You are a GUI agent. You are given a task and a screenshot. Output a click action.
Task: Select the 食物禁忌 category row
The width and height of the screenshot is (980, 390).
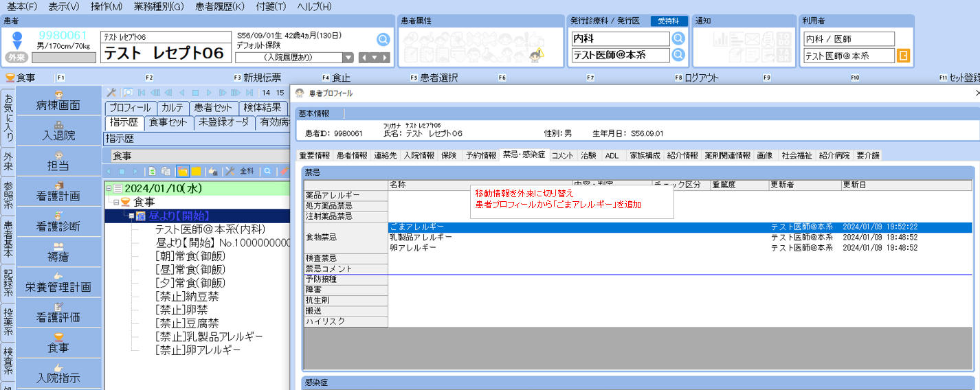pos(346,237)
